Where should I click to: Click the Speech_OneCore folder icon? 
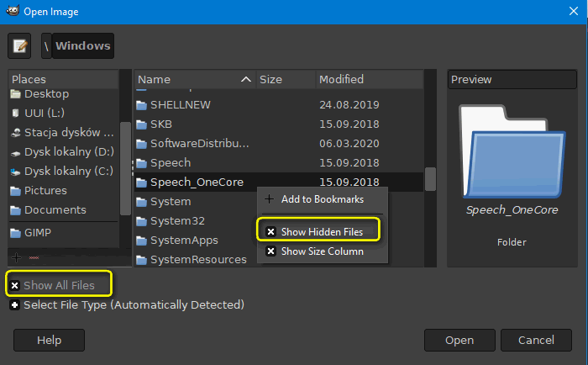coord(141,182)
